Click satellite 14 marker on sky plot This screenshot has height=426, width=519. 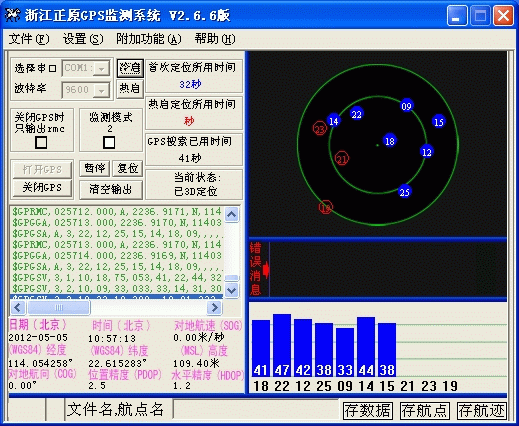334,121
